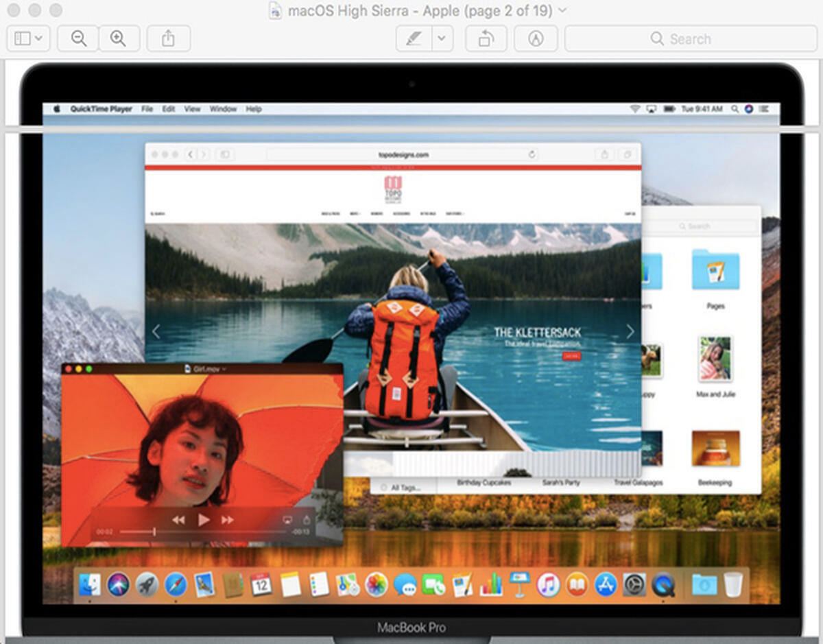Open highlight color dropdown arrow
The height and width of the screenshot is (644, 823).
pos(442,38)
